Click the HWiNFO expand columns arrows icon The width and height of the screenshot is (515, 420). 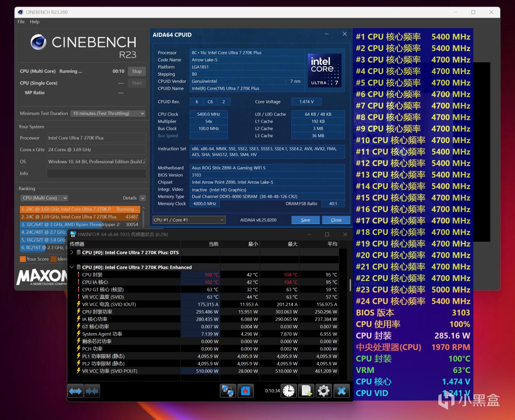click(x=75, y=391)
